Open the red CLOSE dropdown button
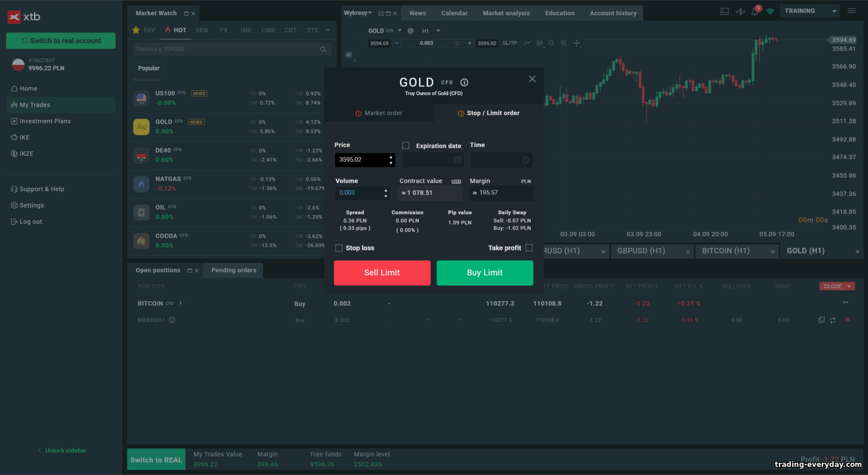The image size is (868, 475). [837, 286]
